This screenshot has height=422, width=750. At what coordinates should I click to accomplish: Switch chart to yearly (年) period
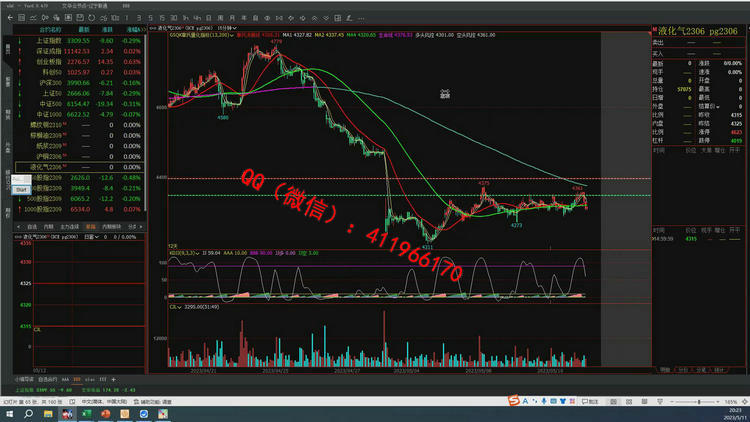[243, 18]
